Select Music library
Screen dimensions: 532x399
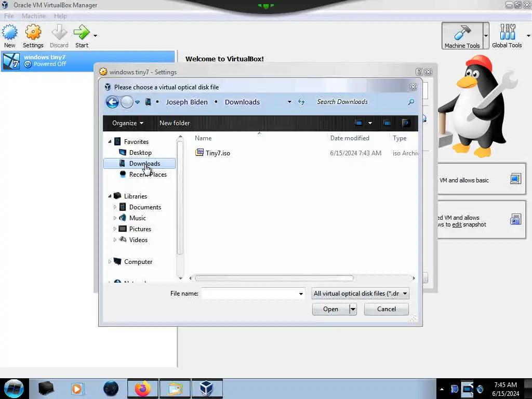[x=137, y=218]
